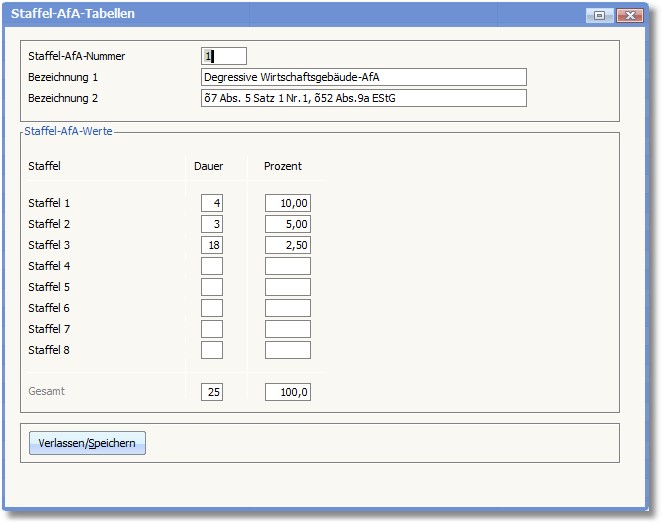Select the Staffel 1 Prozent field
The width and height of the screenshot is (663, 525).
tap(288, 203)
